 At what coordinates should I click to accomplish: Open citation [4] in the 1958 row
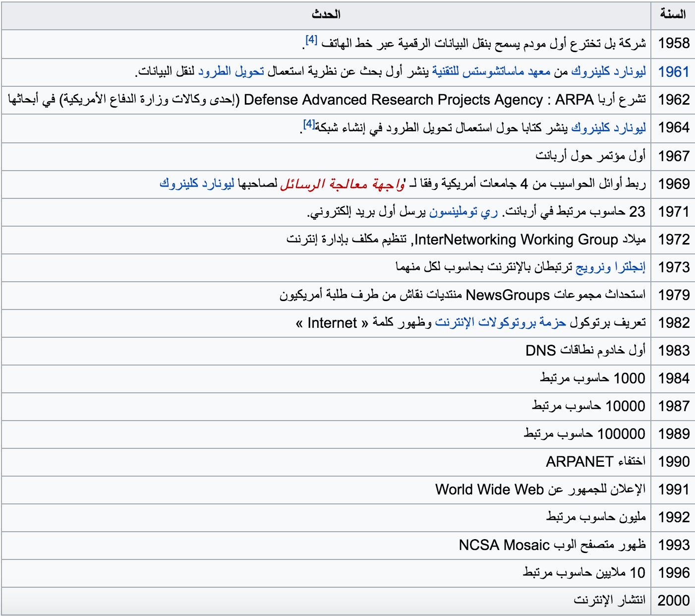[x=311, y=40]
